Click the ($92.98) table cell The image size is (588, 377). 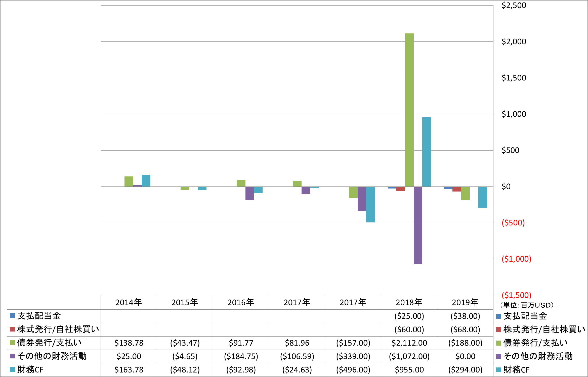(x=241, y=370)
